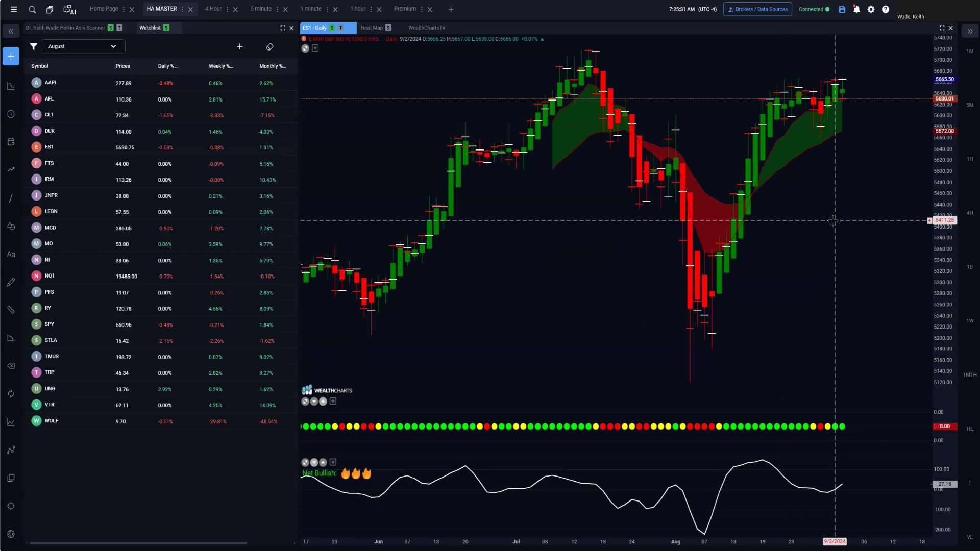
Task: Open the AI chat assistant icon
Action: coord(69,9)
